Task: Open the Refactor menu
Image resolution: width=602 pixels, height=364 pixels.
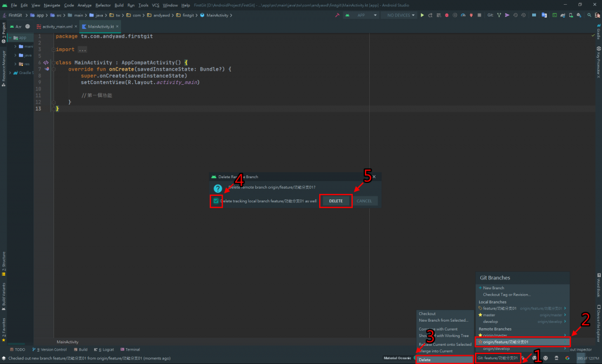Action: click(x=103, y=5)
